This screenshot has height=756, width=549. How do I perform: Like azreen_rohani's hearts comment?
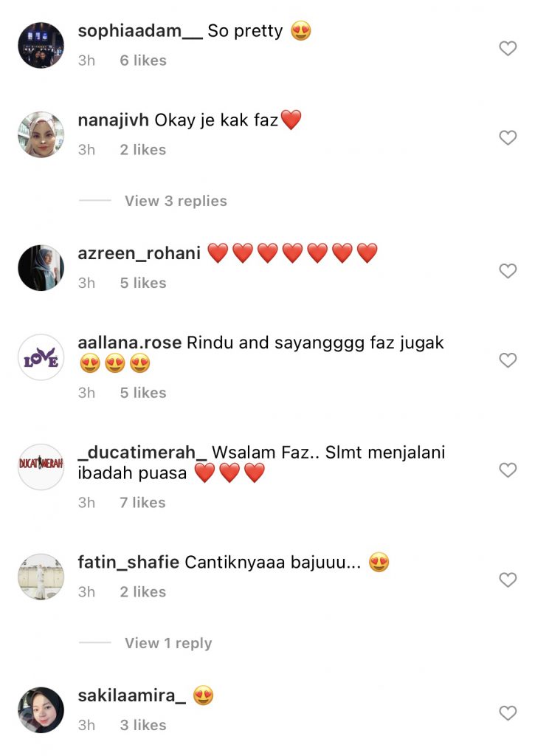(x=508, y=270)
